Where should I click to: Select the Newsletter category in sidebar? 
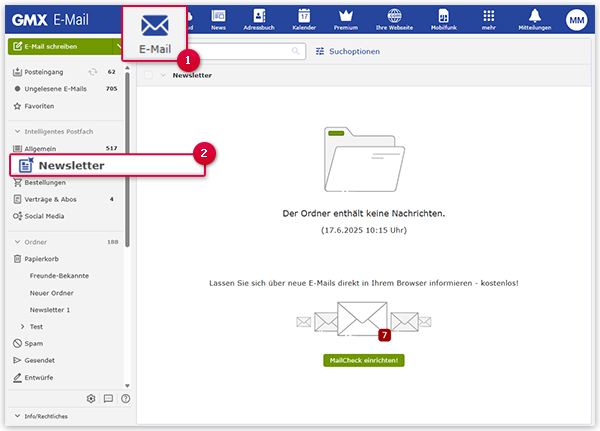(x=107, y=165)
